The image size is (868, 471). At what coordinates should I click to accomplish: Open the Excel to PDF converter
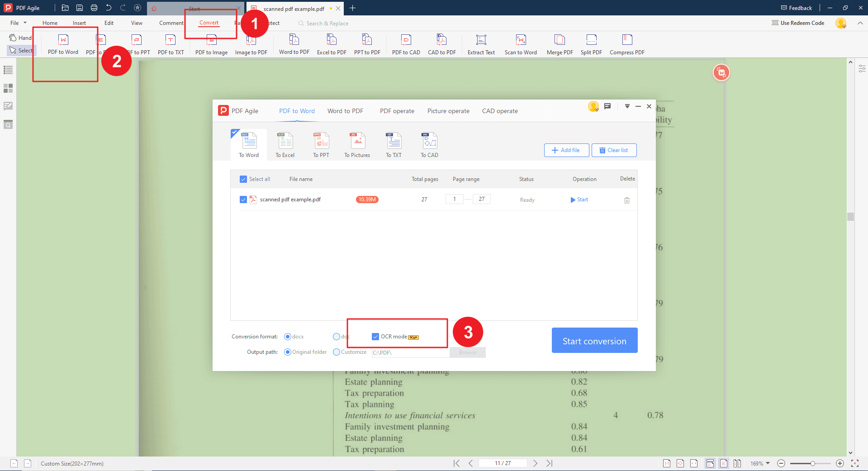coord(332,44)
